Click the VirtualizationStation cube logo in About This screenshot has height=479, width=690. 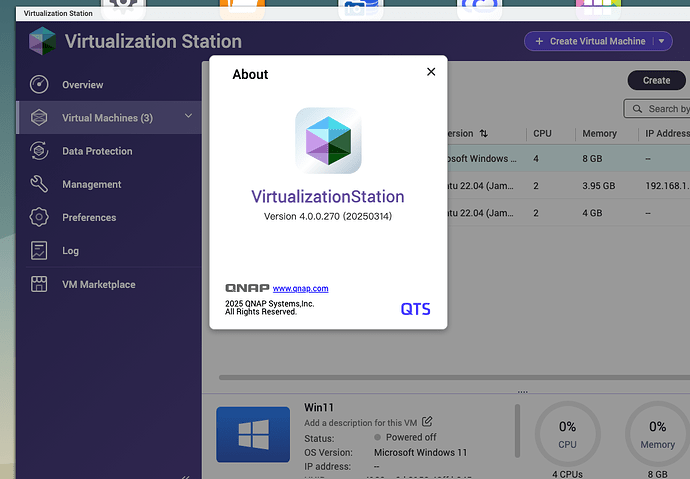(x=328, y=141)
